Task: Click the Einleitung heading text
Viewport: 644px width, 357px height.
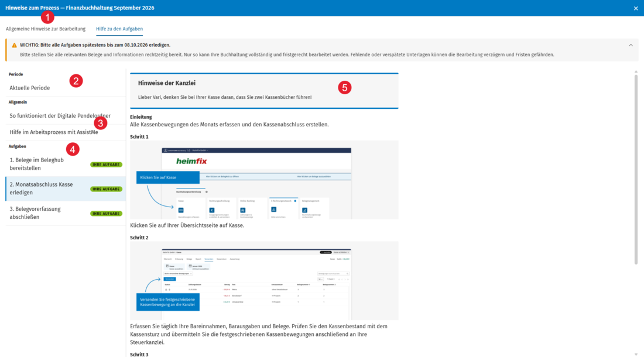Action: pos(141,117)
